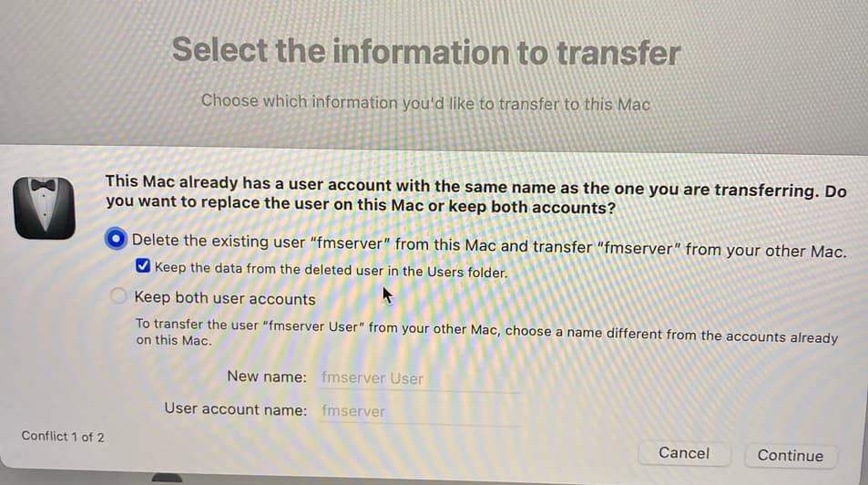Click the New name text field
The height and width of the screenshot is (485, 868).
(419, 378)
